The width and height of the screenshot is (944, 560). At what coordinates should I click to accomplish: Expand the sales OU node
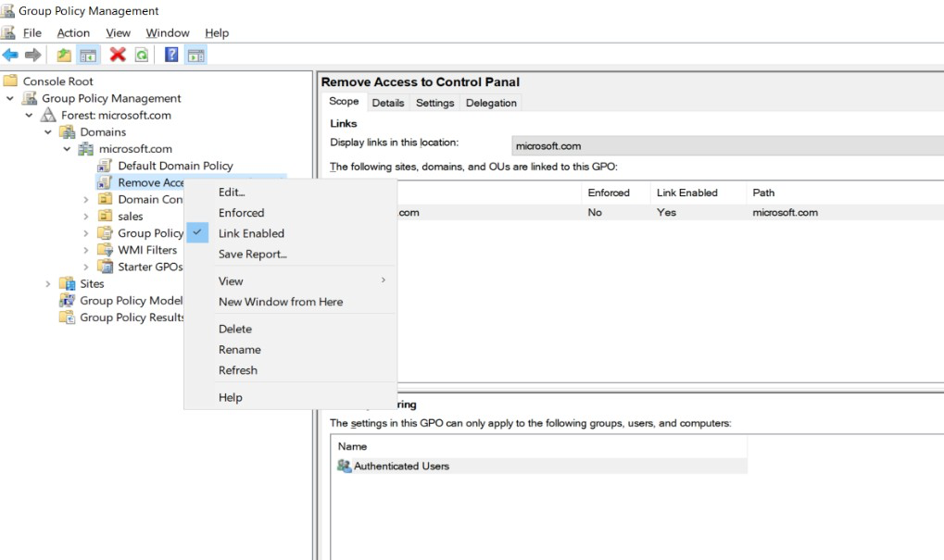(85, 216)
